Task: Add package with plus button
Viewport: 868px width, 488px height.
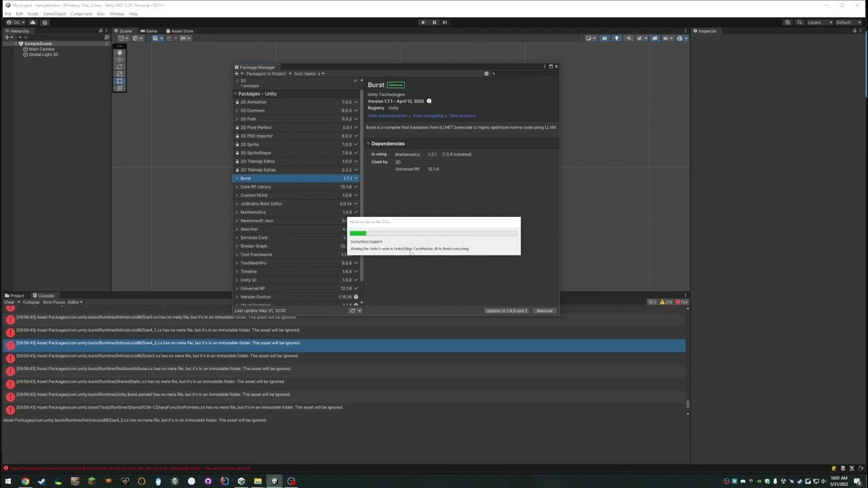Action: point(237,73)
